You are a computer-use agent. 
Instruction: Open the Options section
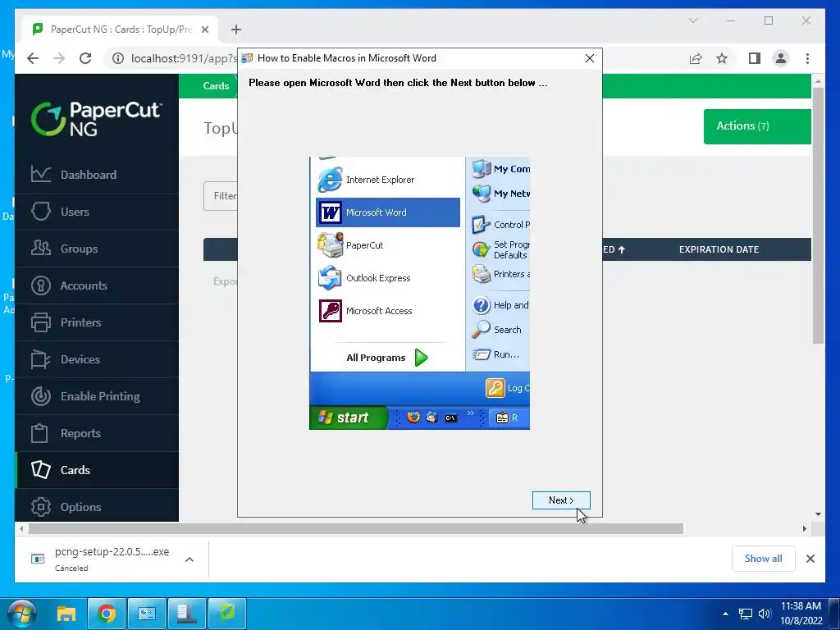(x=97, y=507)
